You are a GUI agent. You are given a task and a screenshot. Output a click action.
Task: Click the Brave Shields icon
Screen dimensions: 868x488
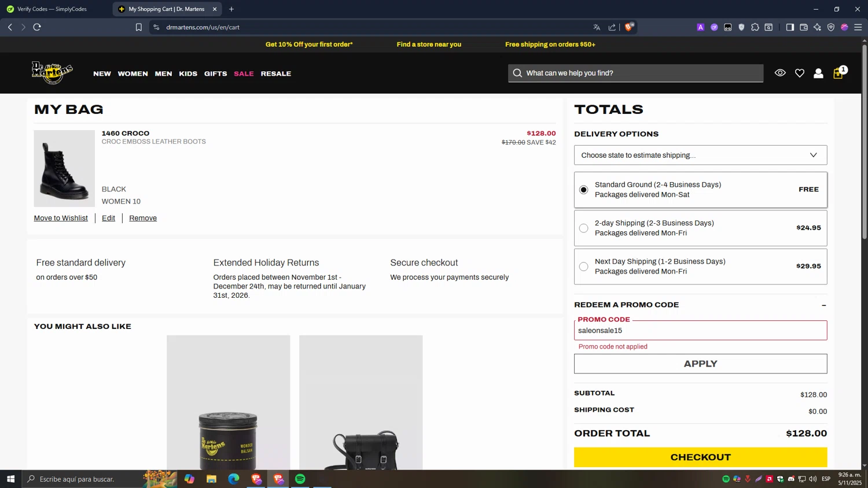tap(629, 27)
